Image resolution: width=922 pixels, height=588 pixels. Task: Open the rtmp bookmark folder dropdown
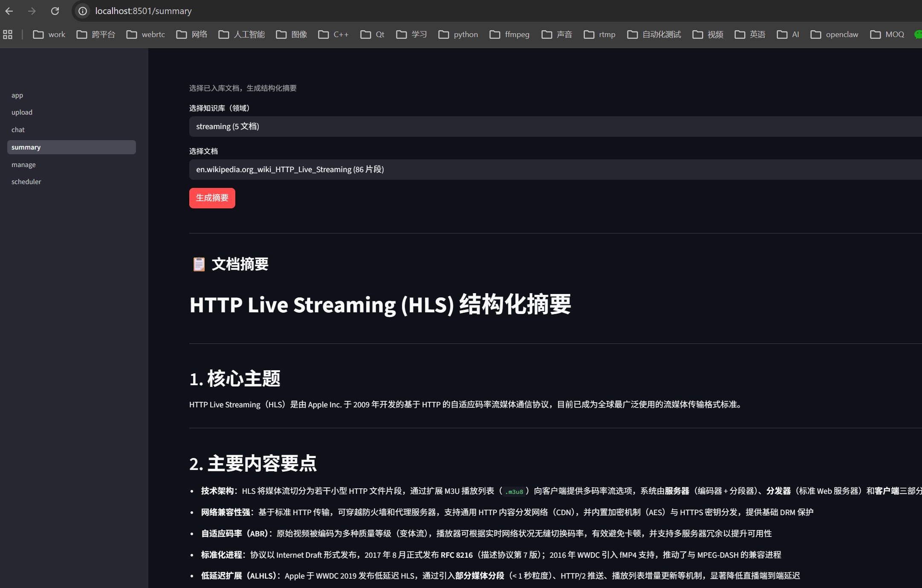tap(600, 35)
